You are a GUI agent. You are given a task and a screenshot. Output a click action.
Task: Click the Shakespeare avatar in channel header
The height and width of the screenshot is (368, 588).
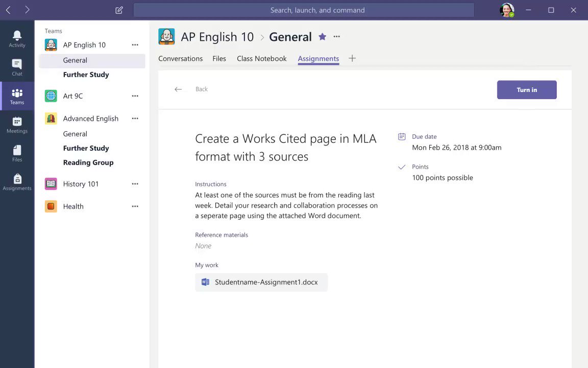[x=166, y=37]
